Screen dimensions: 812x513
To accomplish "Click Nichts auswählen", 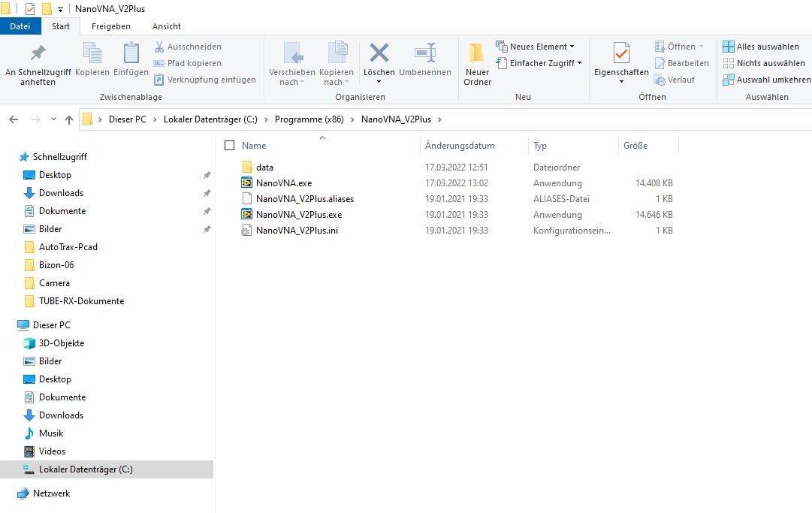I will [765, 63].
